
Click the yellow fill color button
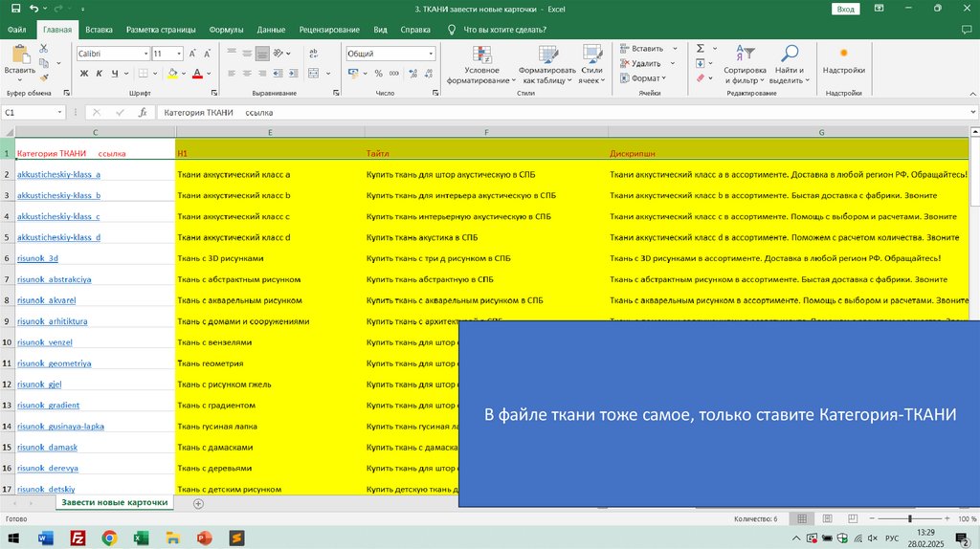coord(172,73)
